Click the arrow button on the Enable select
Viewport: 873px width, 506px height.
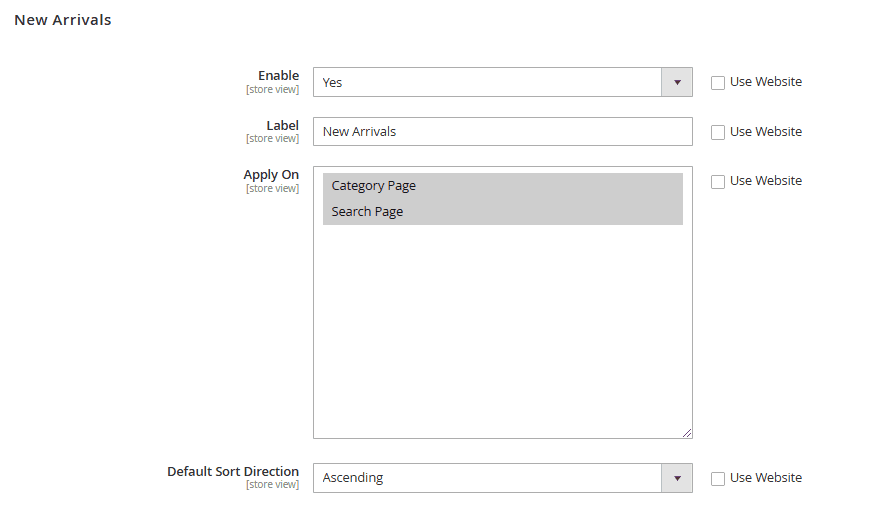[677, 82]
